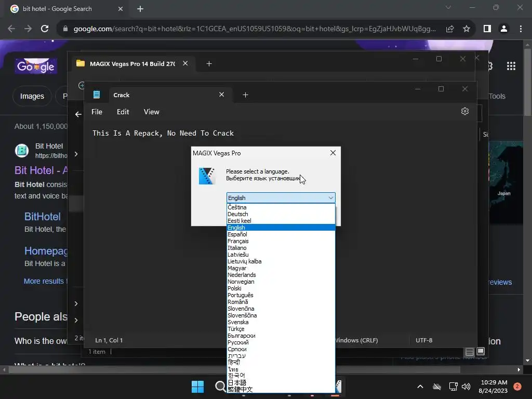
Task: Open the Notepad View menu
Action: [x=151, y=112]
